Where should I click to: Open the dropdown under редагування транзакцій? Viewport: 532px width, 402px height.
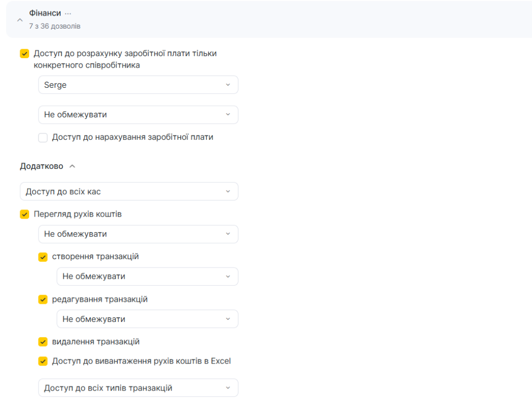pyautogui.click(x=148, y=319)
